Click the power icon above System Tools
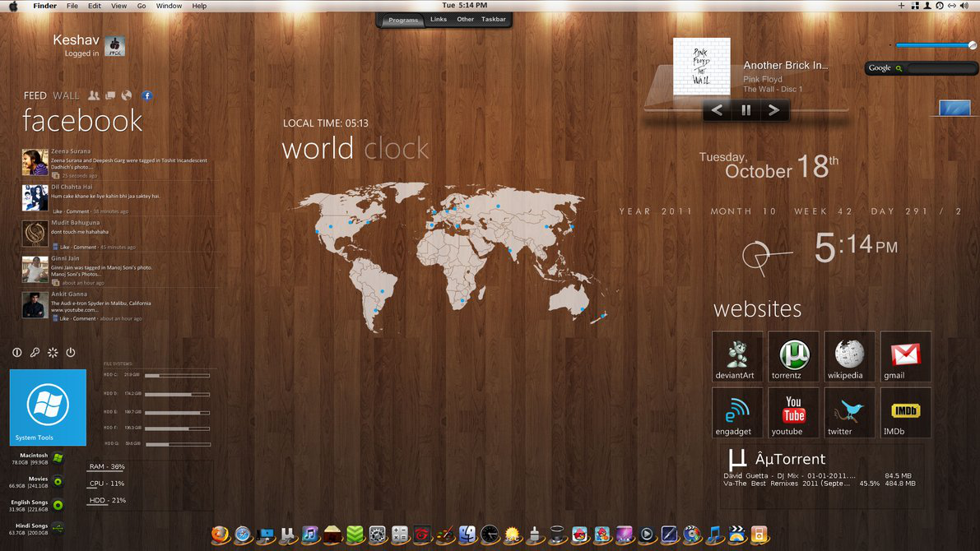The height and width of the screenshot is (551, 980). [71, 353]
